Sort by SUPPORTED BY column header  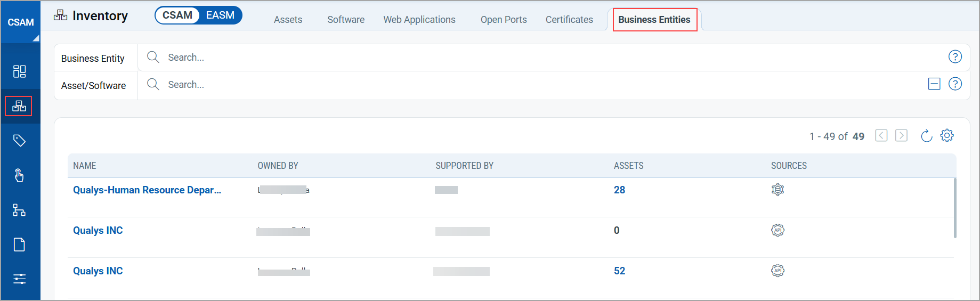(x=465, y=166)
